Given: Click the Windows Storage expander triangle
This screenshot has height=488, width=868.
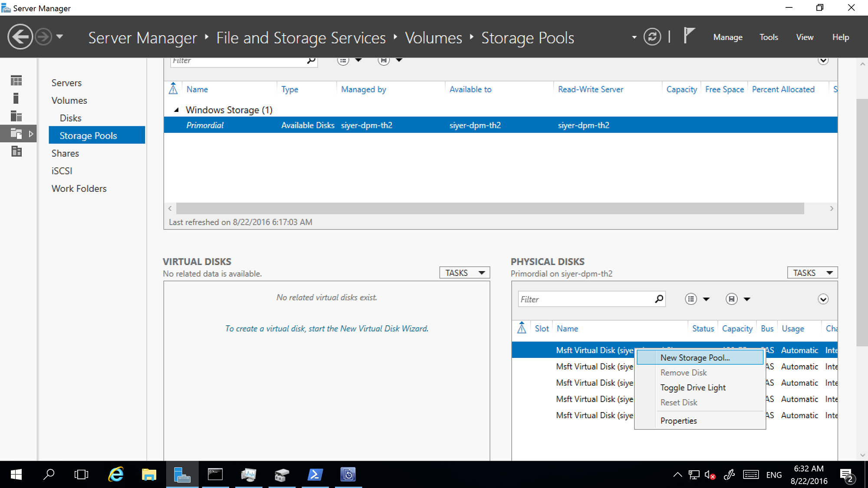Looking at the screenshot, I should click(175, 110).
